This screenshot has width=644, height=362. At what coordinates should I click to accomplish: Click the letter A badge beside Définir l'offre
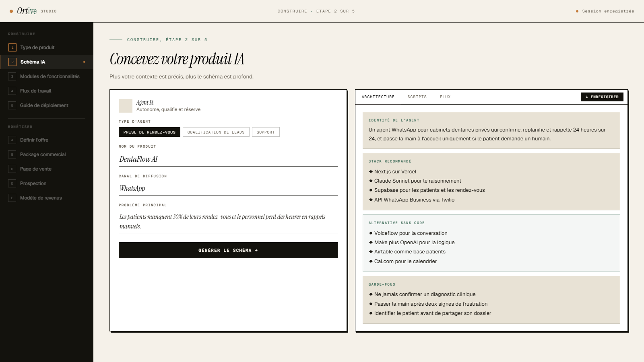pyautogui.click(x=12, y=140)
